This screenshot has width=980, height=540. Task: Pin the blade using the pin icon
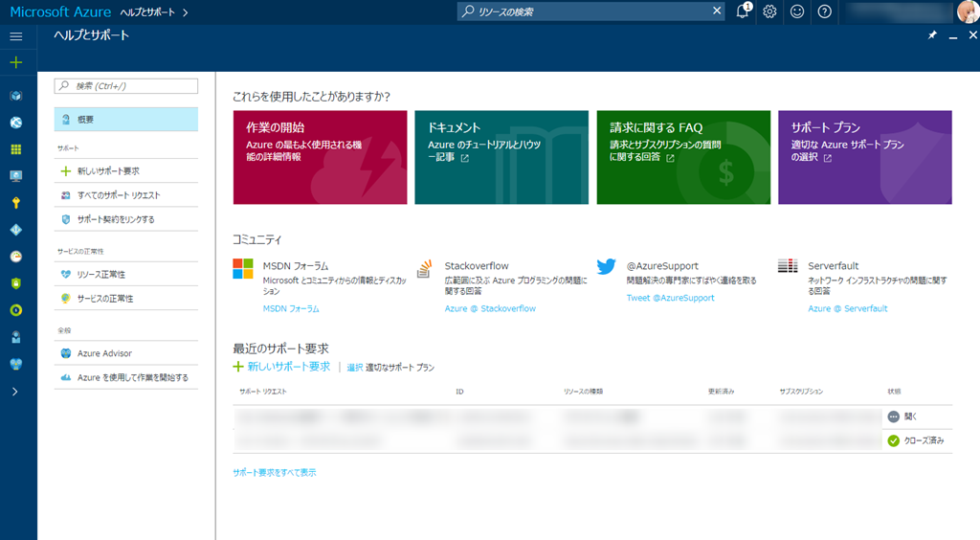(932, 35)
